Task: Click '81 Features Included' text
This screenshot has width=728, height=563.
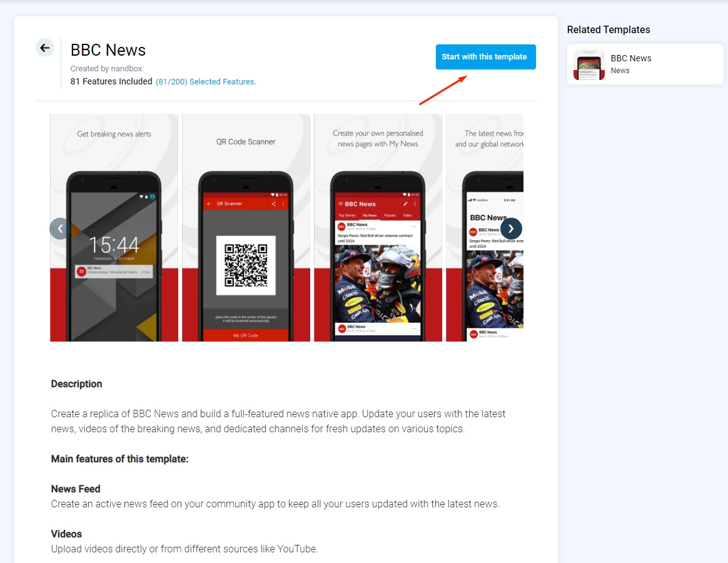Action: (111, 81)
